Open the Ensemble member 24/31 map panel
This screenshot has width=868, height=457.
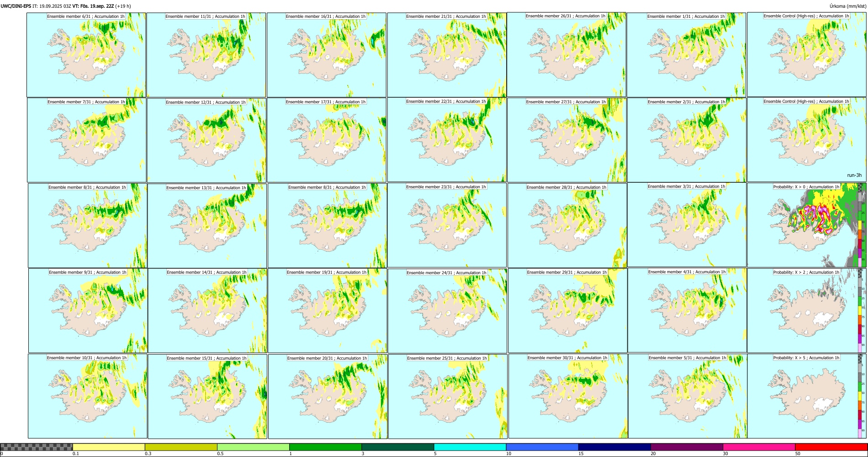pos(447,311)
